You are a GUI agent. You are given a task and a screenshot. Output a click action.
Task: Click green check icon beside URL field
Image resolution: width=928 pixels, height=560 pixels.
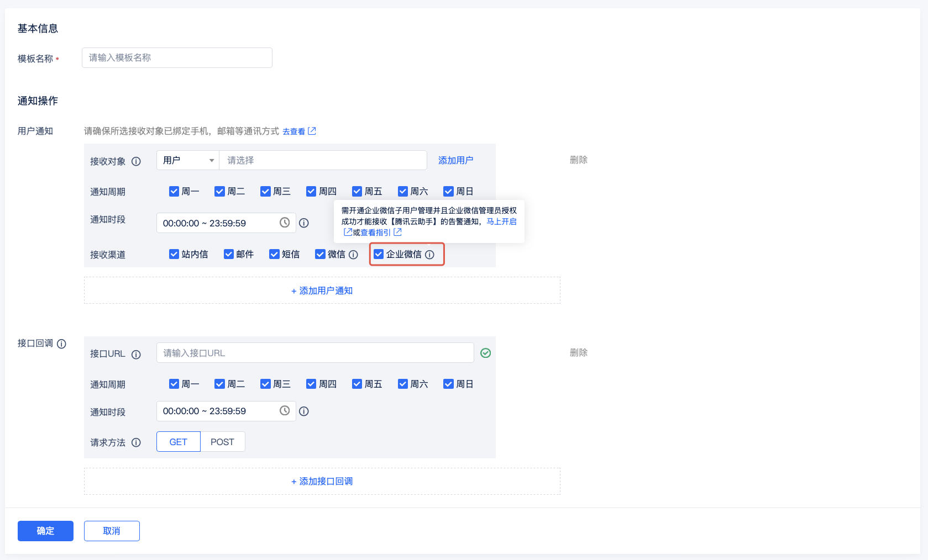click(485, 353)
